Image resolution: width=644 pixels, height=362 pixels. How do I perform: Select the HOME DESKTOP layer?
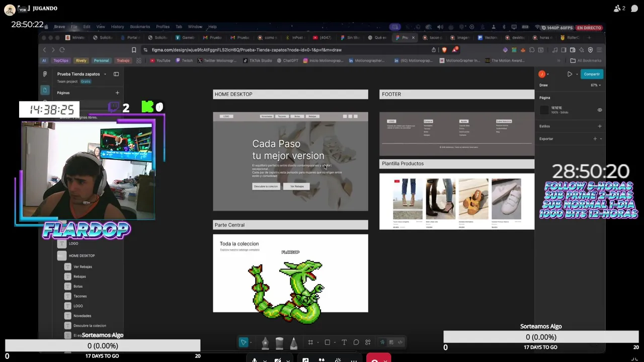click(82, 255)
